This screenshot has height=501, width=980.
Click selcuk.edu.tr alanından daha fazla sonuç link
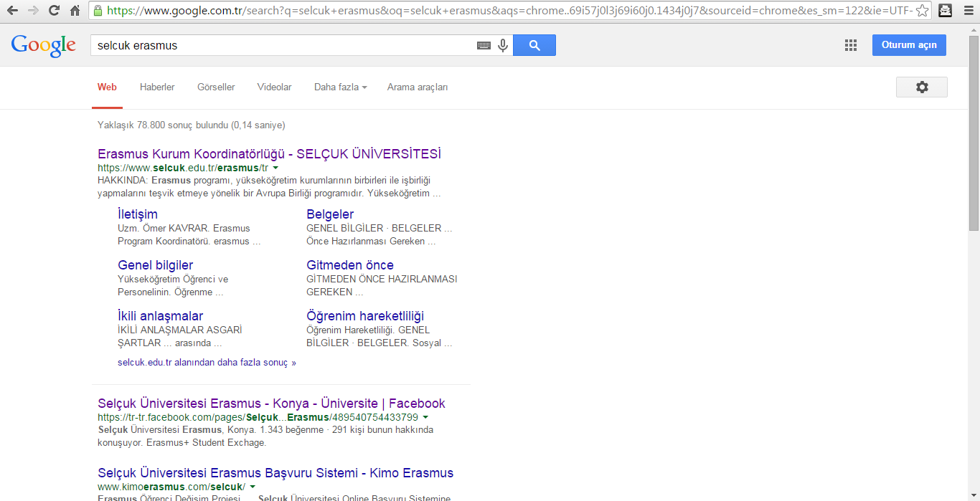(207, 363)
